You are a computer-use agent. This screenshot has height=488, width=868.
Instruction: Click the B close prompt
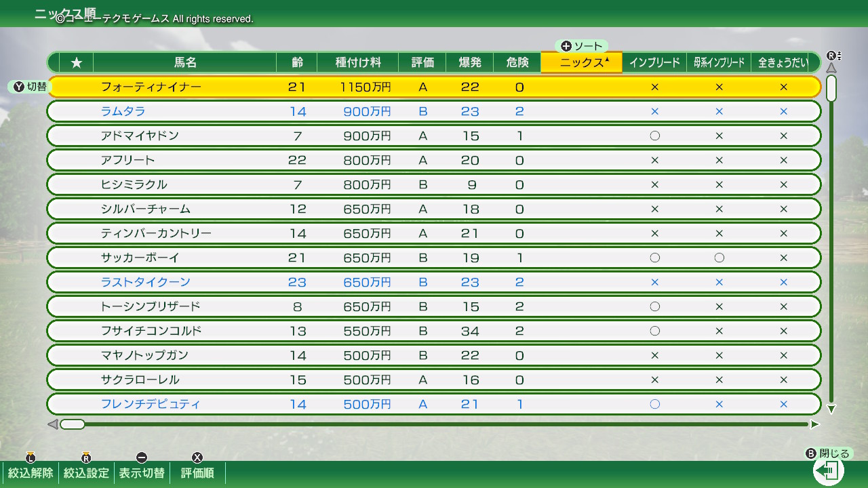(x=828, y=454)
